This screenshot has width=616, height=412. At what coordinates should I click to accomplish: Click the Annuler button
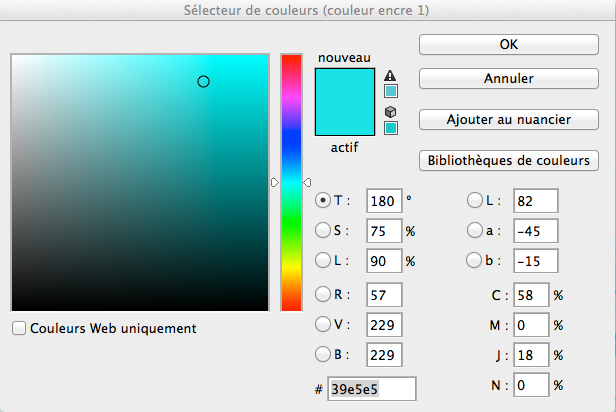(x=508, y=78)
